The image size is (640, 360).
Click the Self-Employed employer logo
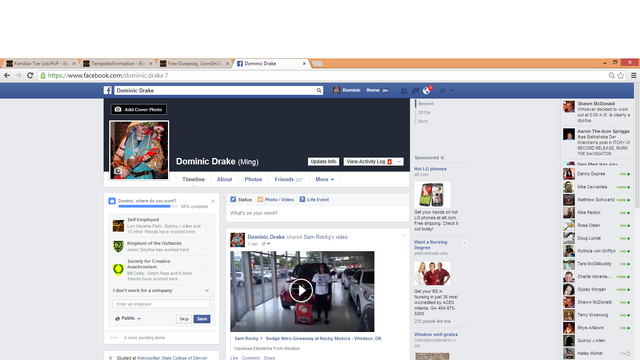pyautogui.click(x=118, y=226)
